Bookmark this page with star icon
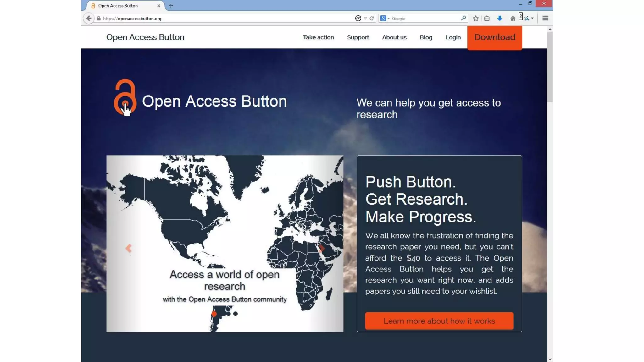This screenshot has width=644, height=362. pyautogui.click(x=475, y=18)
